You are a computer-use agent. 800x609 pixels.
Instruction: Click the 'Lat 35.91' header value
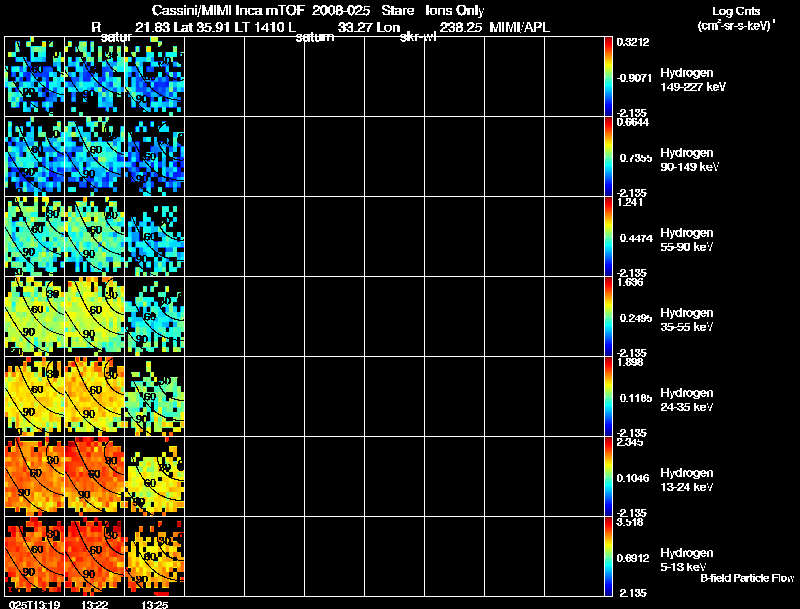tap(203, 27)
